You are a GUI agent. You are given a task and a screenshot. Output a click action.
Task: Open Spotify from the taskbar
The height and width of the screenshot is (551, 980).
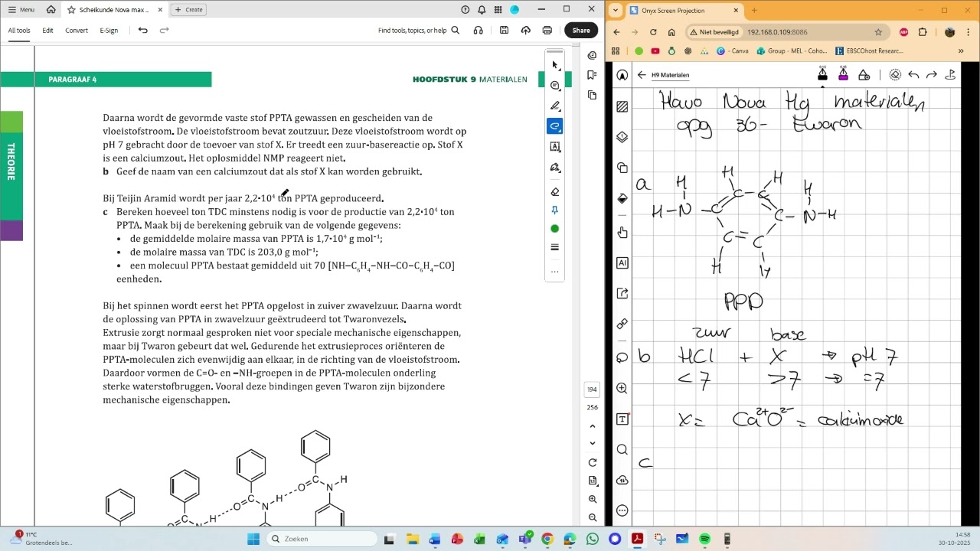(x=704, y=539)
